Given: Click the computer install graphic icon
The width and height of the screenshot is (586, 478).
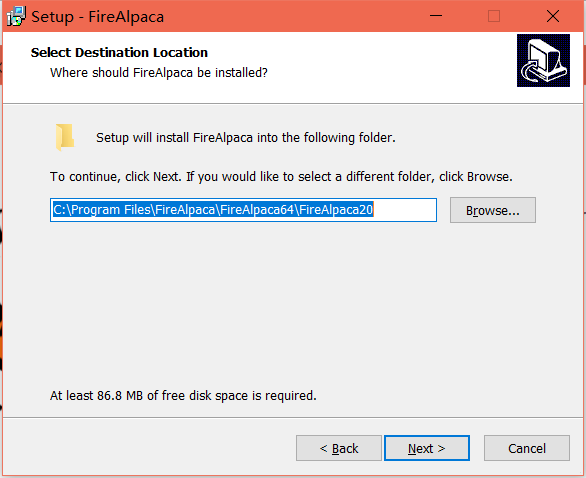Looking at the screenshot, I should (x=543, y=61).
